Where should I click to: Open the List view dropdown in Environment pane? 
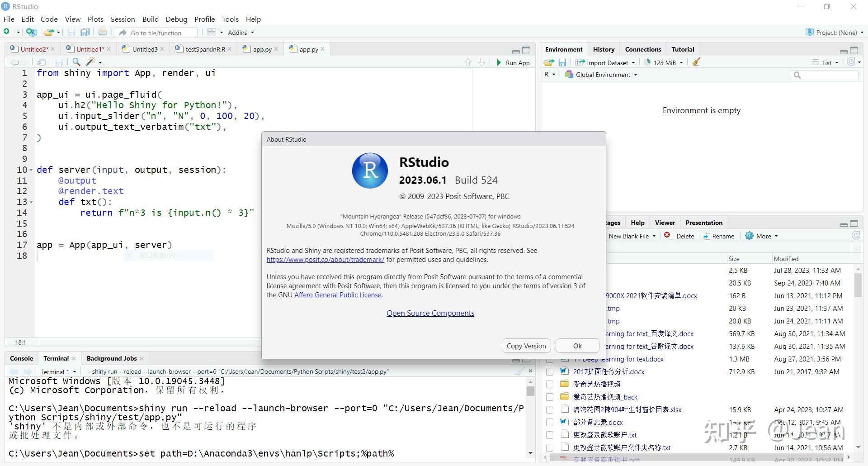826,62
